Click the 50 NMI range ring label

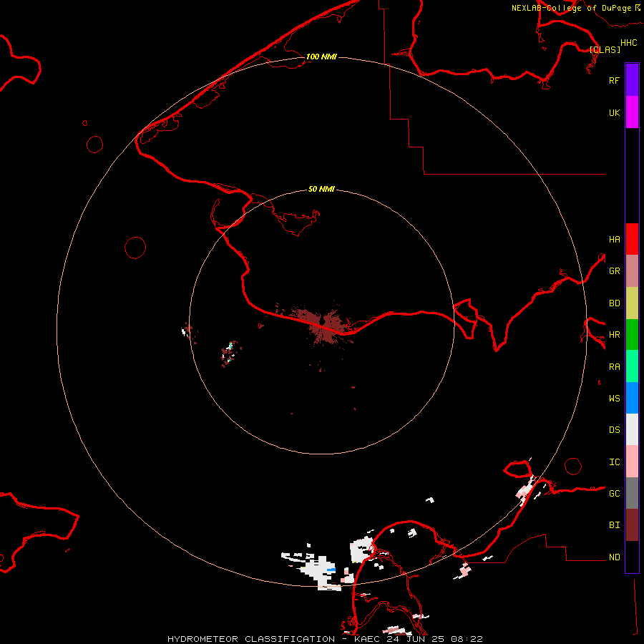point(321,189)
